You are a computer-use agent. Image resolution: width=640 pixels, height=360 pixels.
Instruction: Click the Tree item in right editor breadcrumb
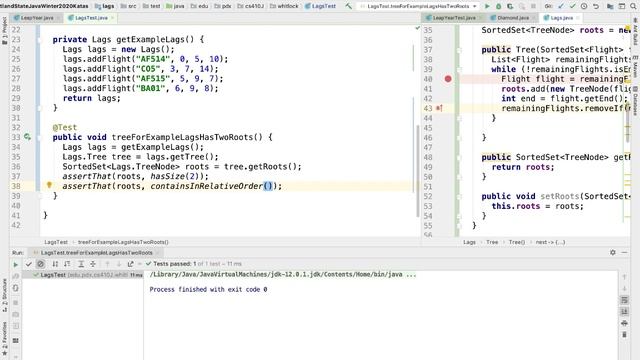[492, 242]
